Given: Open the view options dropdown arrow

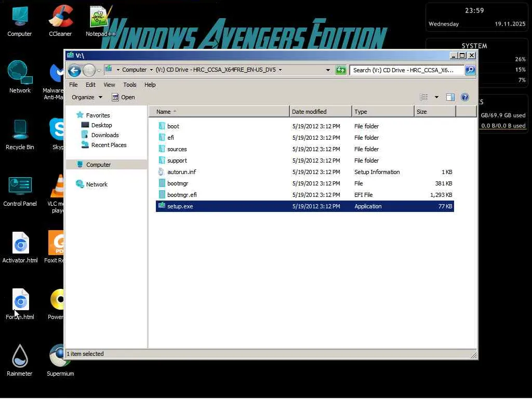Looking at the screenshot, I should click(436, 97).
